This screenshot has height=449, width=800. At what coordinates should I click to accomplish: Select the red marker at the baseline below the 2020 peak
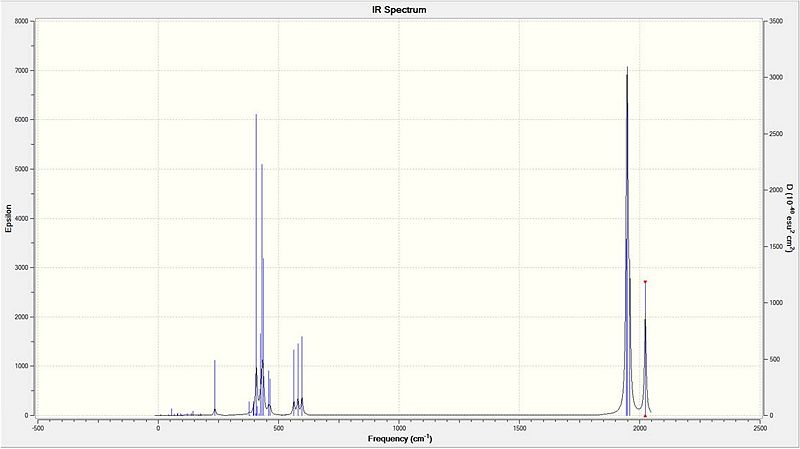click(645, 416)
